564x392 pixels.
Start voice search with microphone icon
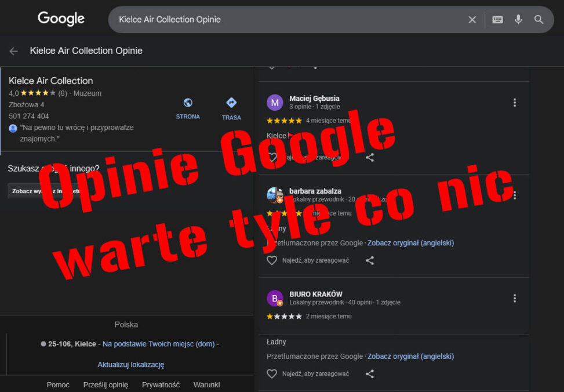tap(518, 20)
